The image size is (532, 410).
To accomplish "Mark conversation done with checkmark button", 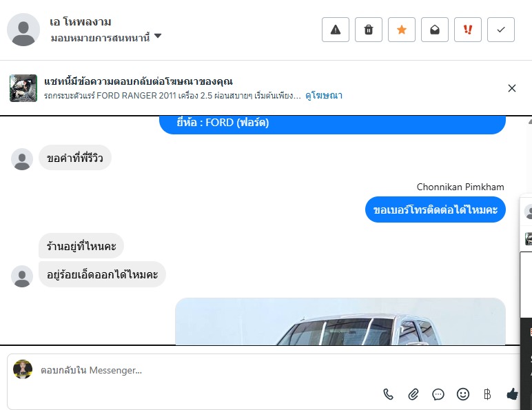I will (501, 30).
